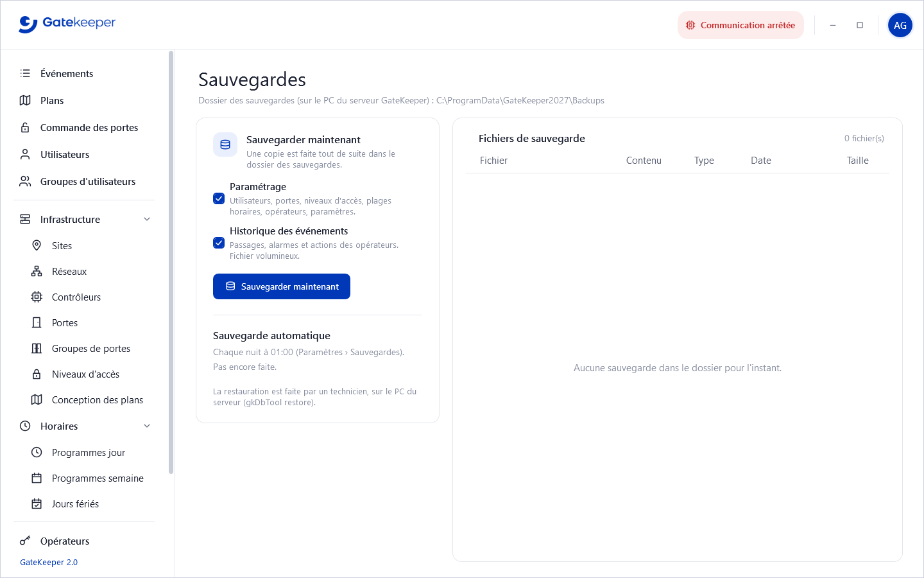Uncheck the Paramétrage checkbox
This screenshot has height=578, width=924.
219,198
